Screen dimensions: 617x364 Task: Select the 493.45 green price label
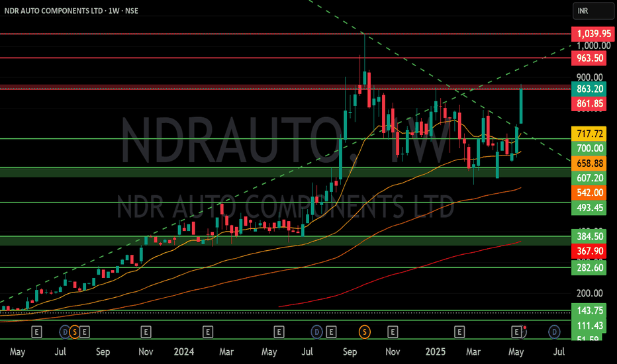589,208
